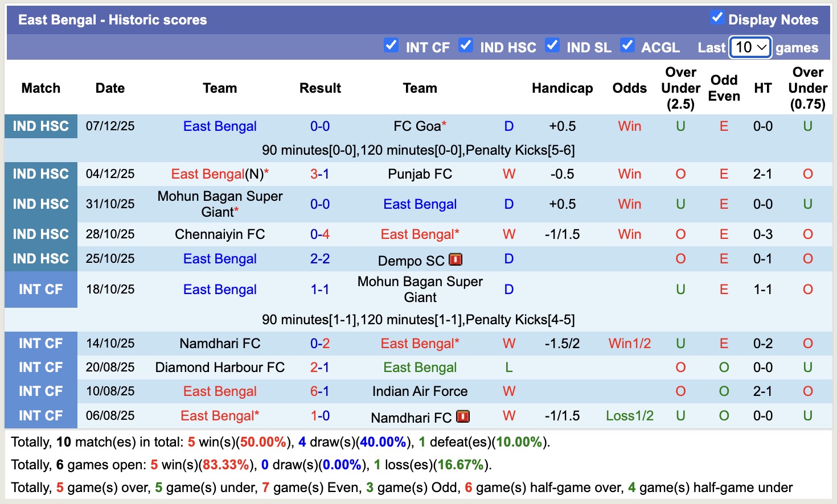Click the red card icon beside Namdhari FC
837x504 pixels.
point(463,416)
